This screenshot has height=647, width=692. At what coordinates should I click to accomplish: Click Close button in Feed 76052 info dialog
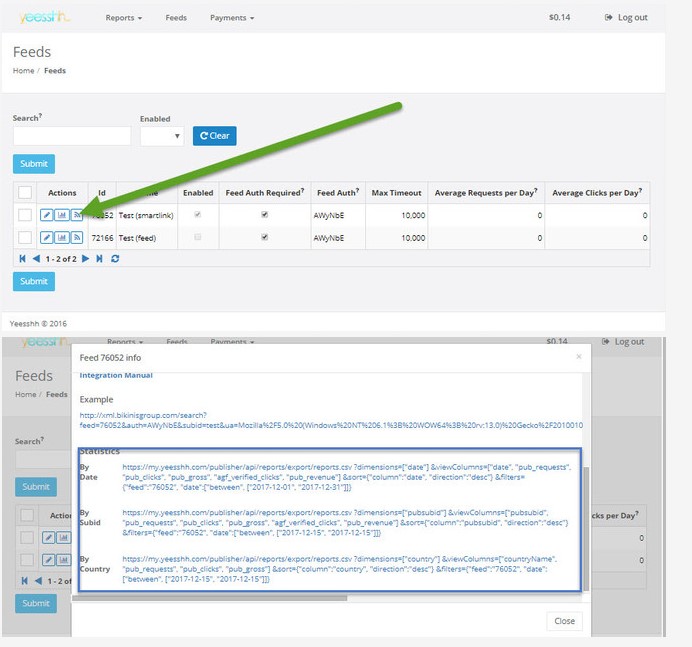564,621
